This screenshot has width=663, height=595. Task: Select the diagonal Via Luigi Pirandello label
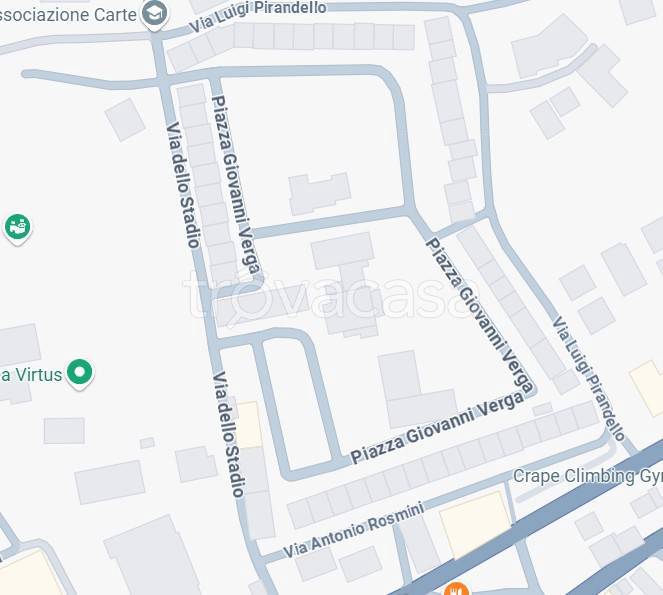589,378
